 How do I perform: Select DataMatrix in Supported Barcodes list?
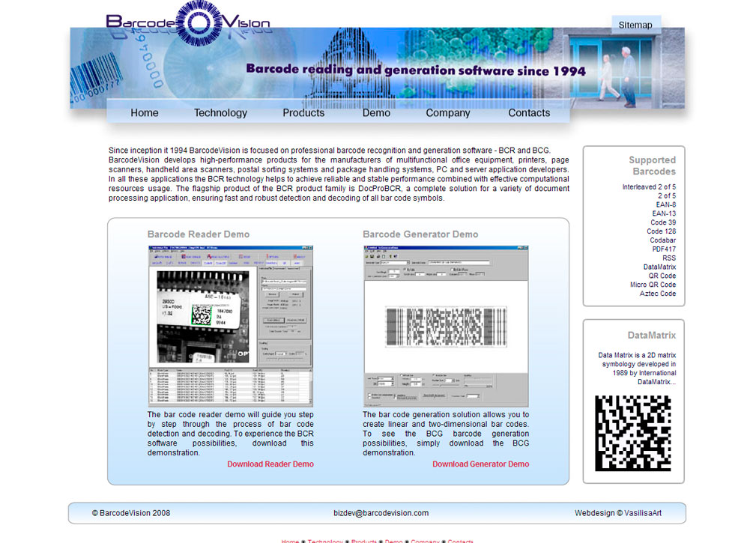(x=659, y=267)
